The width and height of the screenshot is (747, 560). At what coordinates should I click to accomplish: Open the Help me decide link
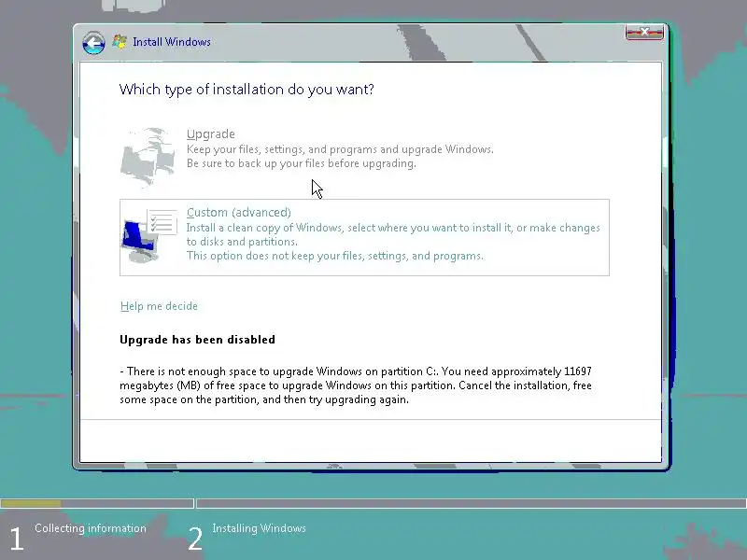coord(159,306)
